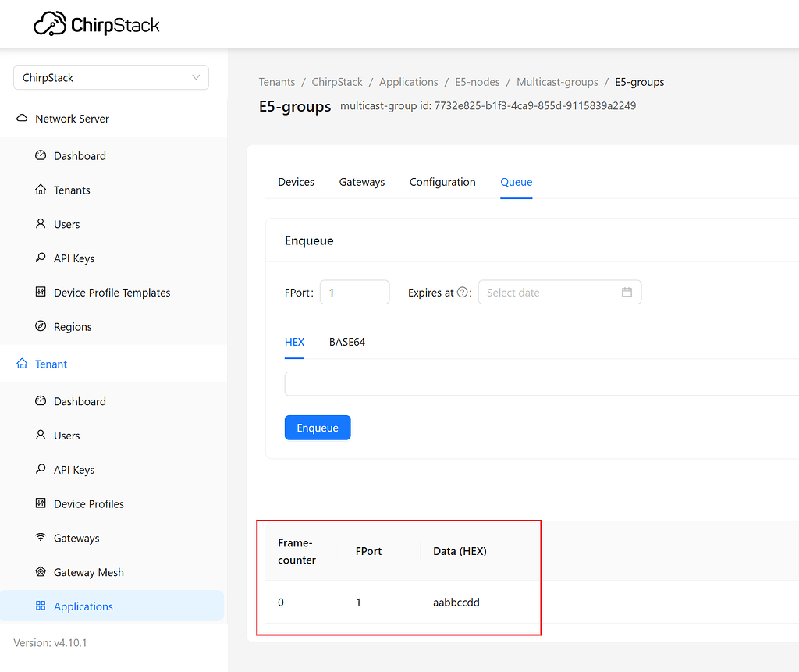Go to E5-nodes in the breadcrumb
Viewport: 799px width, 672px height.
(x=478, y=82)
